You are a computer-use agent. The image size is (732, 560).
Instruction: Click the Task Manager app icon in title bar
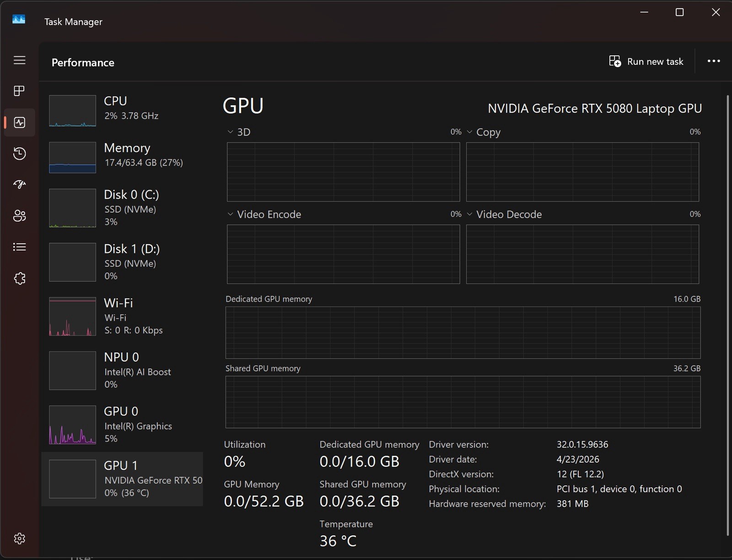[19, 20]
